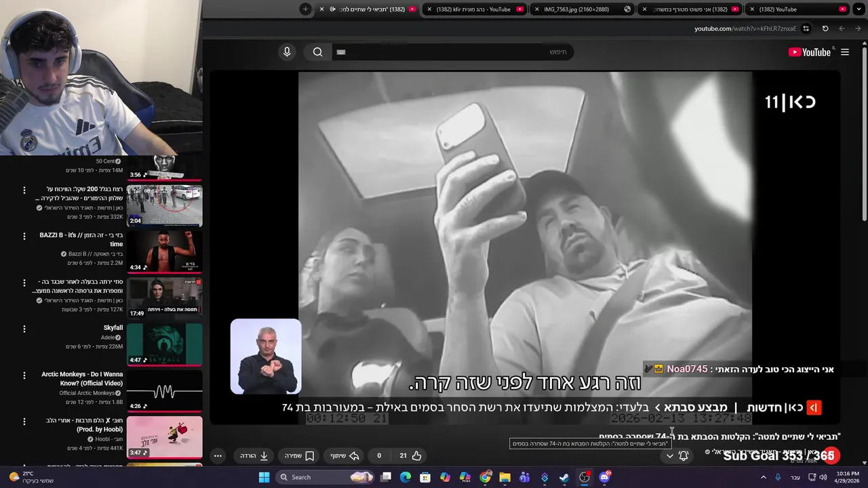Open the '200 שקל' murder video thumbnail
This screenshot has width=868, height=488.
(x=165, y=205)
